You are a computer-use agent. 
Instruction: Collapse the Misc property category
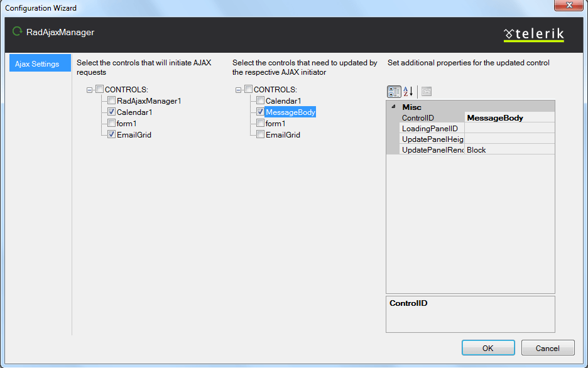point(393,107)
